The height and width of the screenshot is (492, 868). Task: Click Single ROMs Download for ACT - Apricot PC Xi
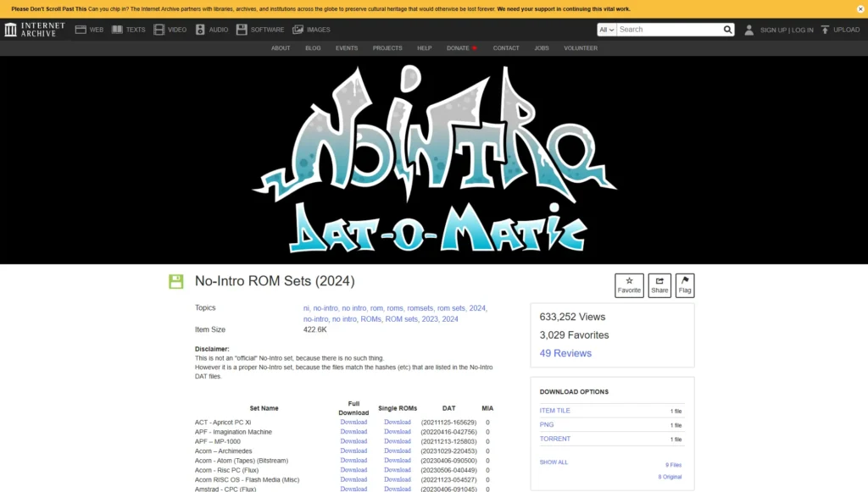click(398, 423)
